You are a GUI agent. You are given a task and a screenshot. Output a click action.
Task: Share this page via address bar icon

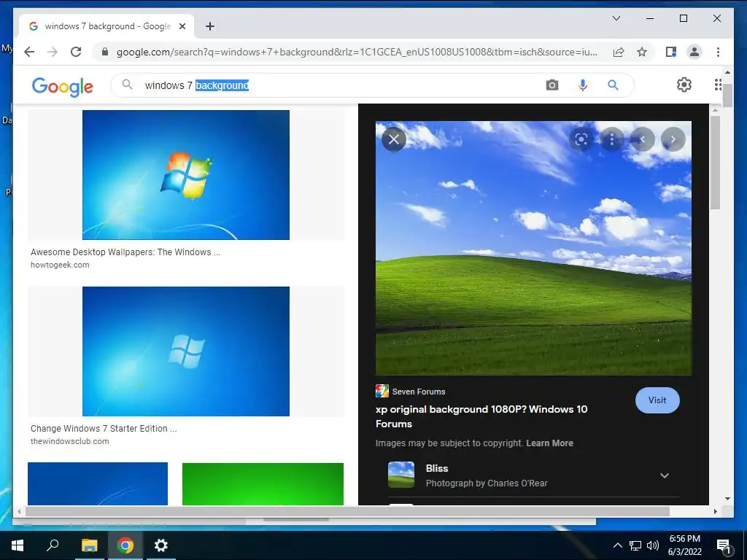point(619,52)
